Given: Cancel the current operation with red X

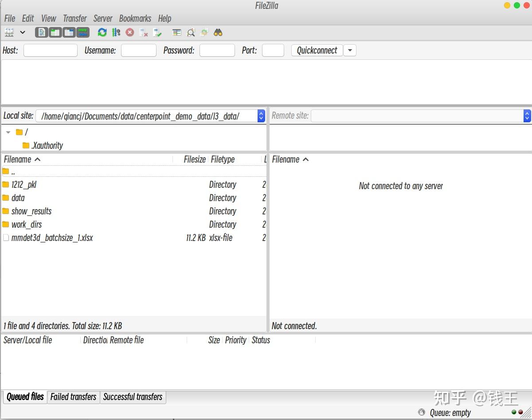Looking at the screenshot, I should tap(130, 32).
